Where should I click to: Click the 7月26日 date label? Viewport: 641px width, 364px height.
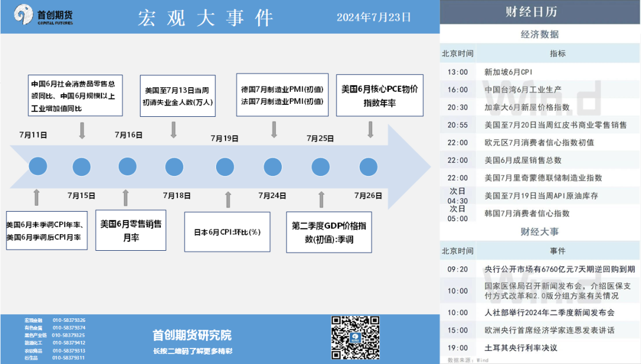tap(368, 196)
